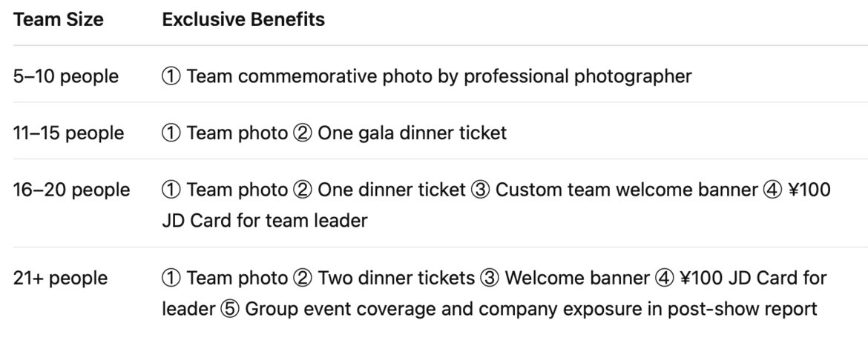This screenshot has width=868, height=343.
Task: Click the circled 2 before Two dinner tickets
Action: click(x=302, y=279)
